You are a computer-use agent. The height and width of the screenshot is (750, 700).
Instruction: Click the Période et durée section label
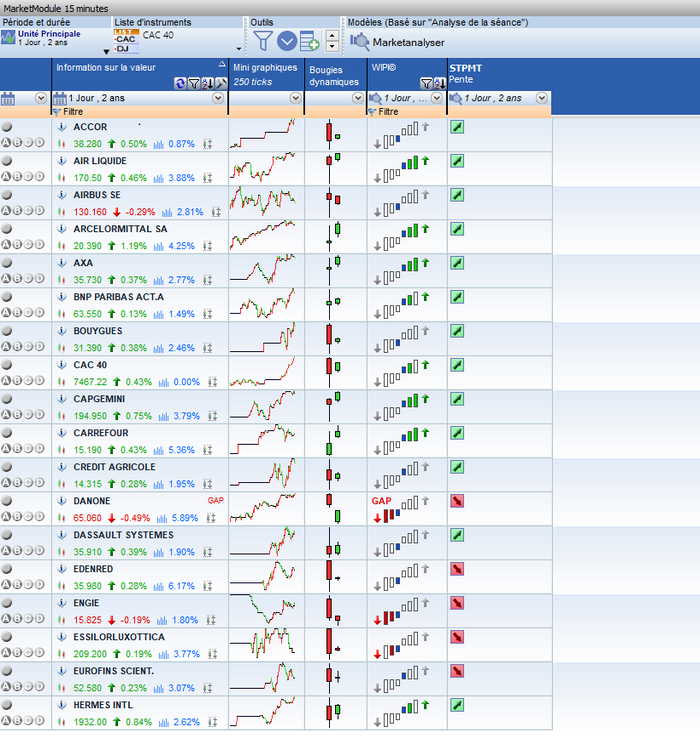36,22
